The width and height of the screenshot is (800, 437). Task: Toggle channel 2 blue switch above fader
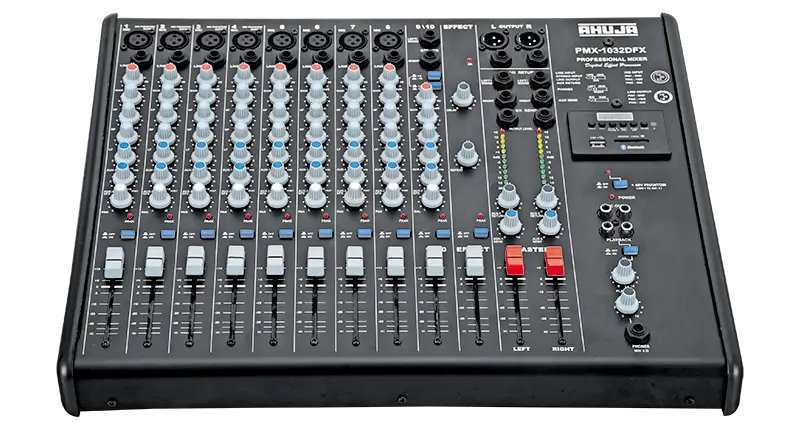point(168,234)
